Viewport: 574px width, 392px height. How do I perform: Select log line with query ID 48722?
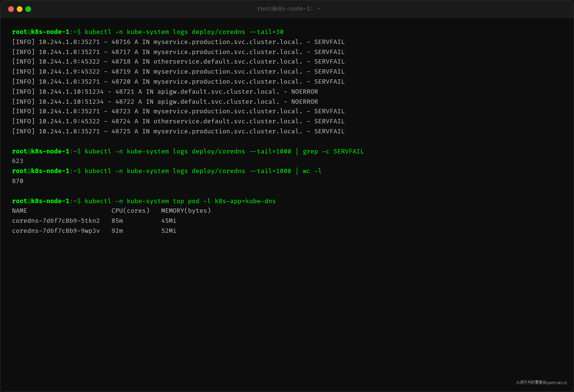pyautogui.click(x=165, y=101)
